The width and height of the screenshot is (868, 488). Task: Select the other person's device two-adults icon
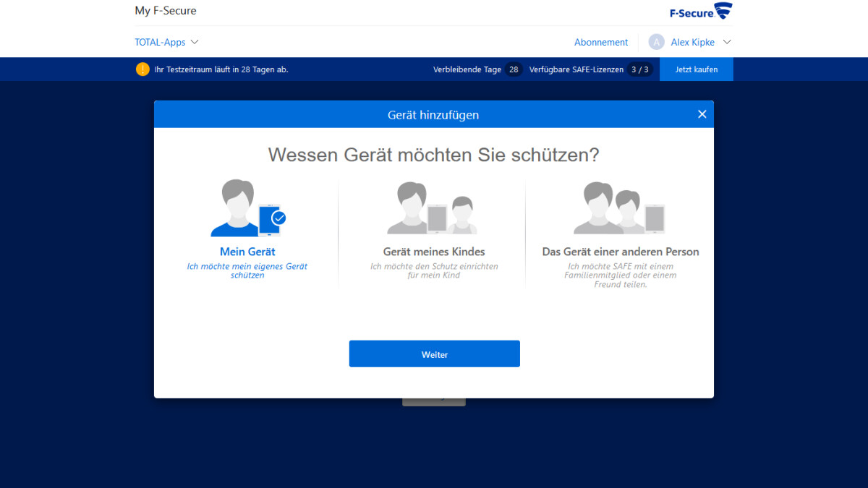click(x=619, y=208)
